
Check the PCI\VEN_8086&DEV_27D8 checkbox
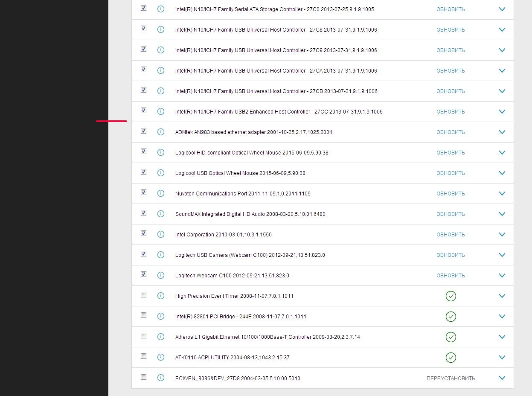pyautogui.click(x=143, y=377)
